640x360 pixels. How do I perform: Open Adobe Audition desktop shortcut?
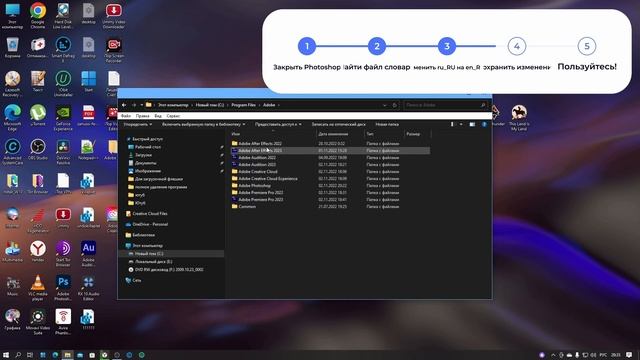click(88, 253)
